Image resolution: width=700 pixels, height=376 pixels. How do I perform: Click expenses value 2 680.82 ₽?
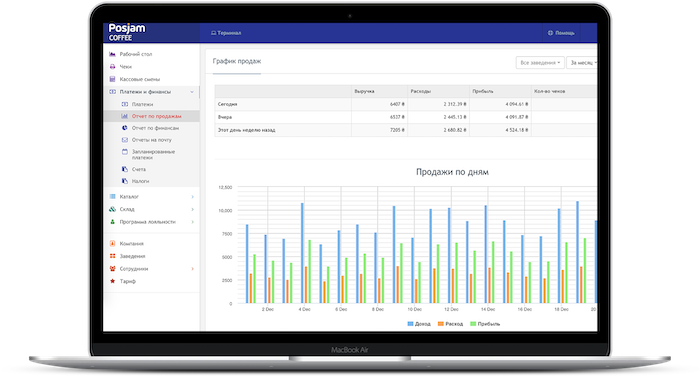(x=455, y=130)
